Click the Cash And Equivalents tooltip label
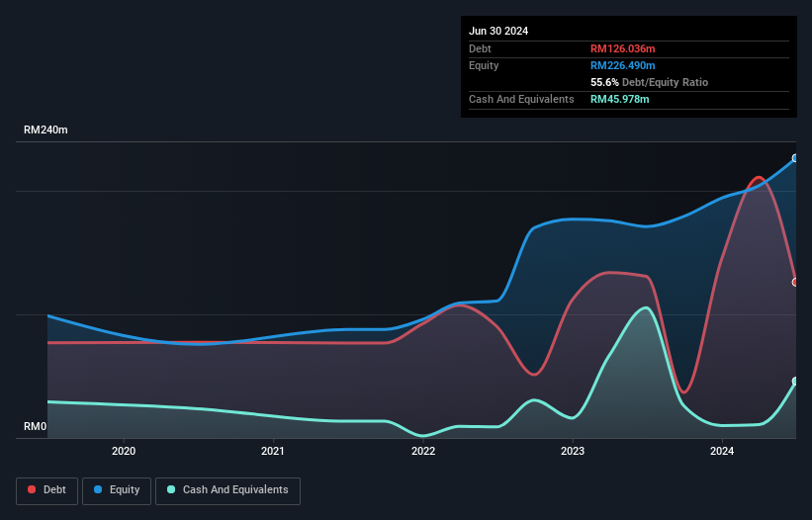The image size is (812, 520). [x=521, y=99]
